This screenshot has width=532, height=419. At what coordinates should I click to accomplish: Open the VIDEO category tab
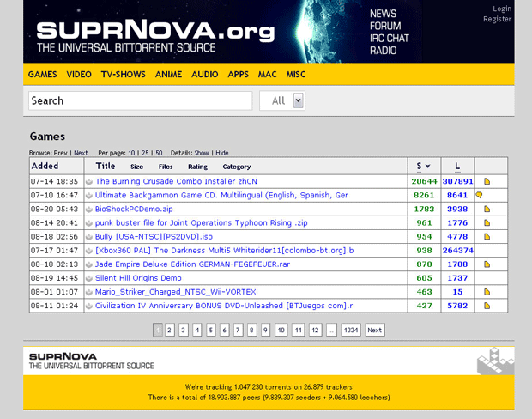tap(79, 75)
